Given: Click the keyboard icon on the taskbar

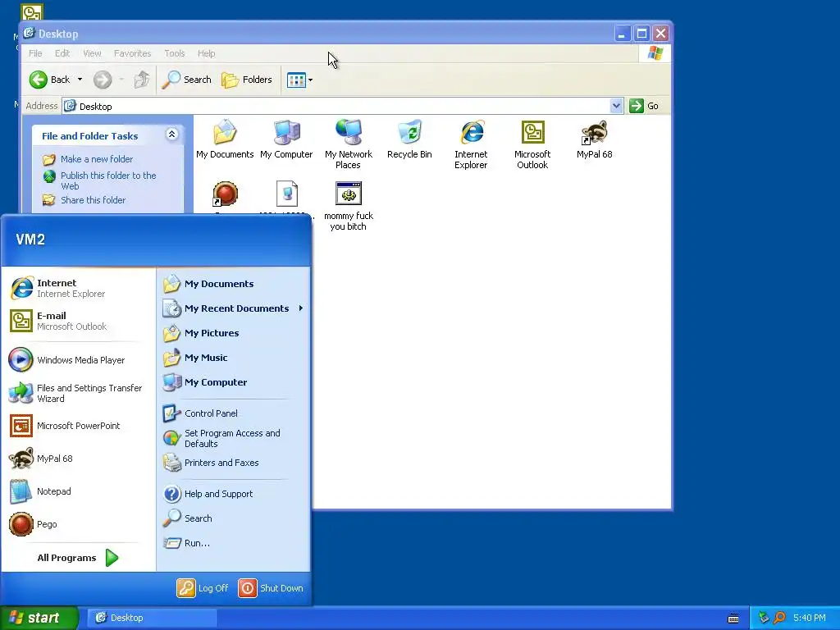Looking at the screenshot, I should coord(734,619).
